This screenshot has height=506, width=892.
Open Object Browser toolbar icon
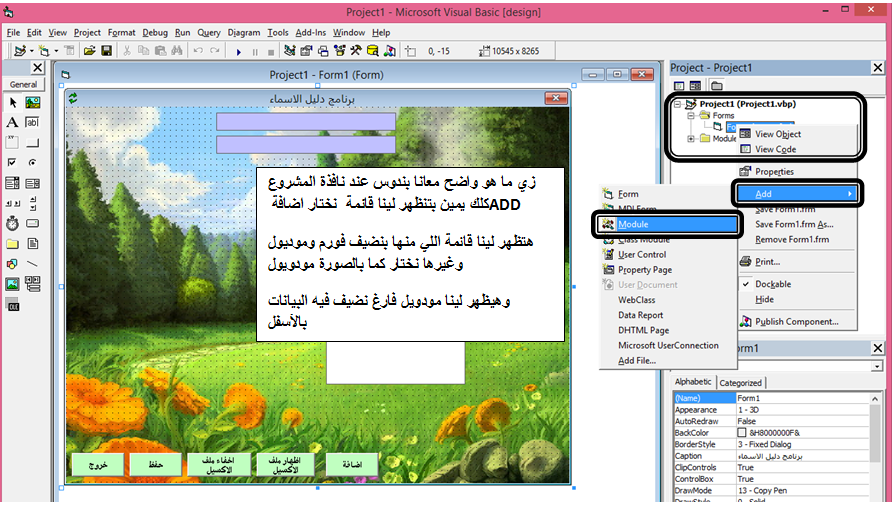coord(339,51)
